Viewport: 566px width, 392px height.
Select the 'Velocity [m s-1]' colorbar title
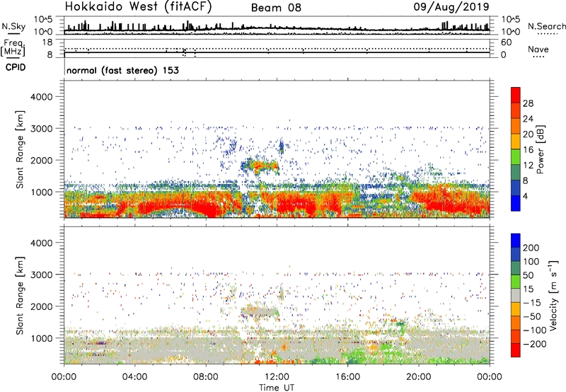click(553, 295)
